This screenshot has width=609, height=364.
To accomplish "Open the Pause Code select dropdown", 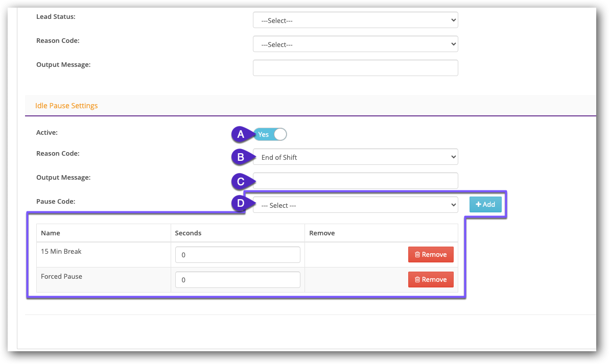I will pos(355,205).
